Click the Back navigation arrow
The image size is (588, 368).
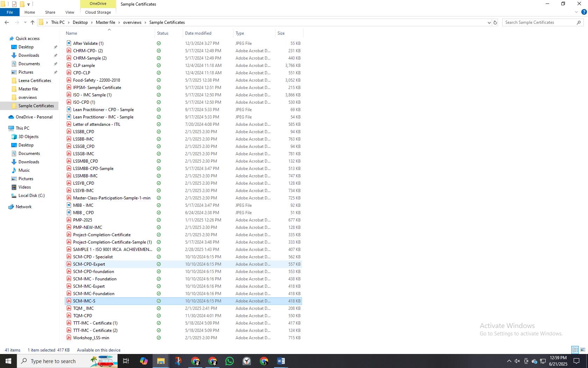coord(7,22)
